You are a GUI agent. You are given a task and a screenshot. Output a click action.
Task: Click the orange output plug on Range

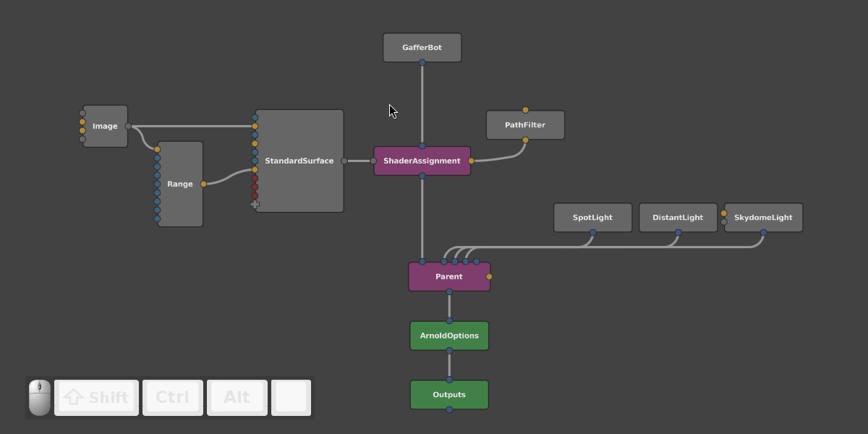coord(203,184)
